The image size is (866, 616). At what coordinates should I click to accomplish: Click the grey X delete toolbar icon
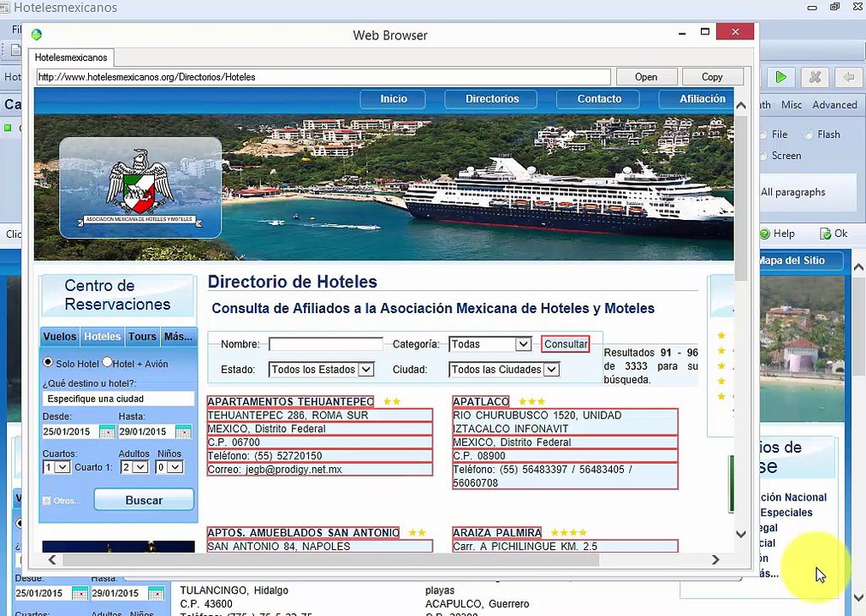coord(815,78)
